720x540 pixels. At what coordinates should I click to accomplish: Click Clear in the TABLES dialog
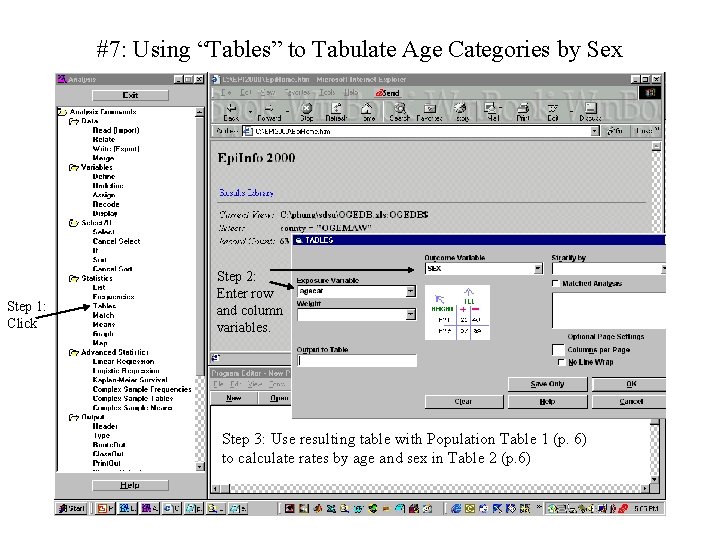464,401
